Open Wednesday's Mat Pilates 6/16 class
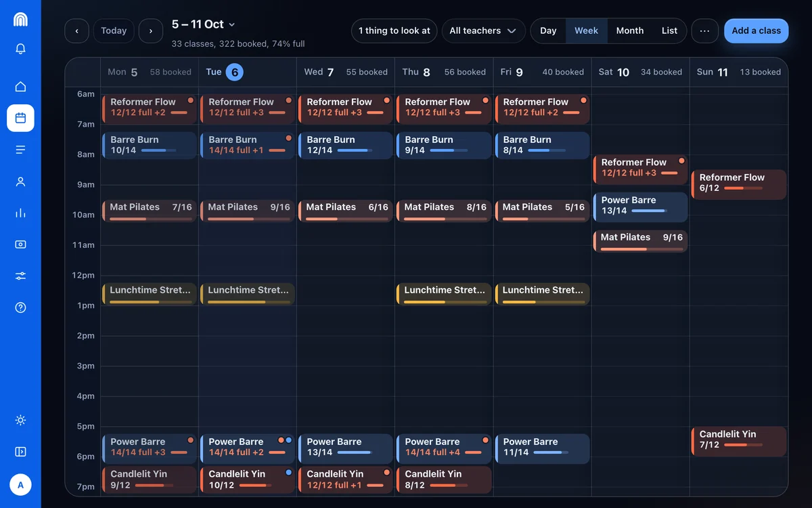 point(346,211)
